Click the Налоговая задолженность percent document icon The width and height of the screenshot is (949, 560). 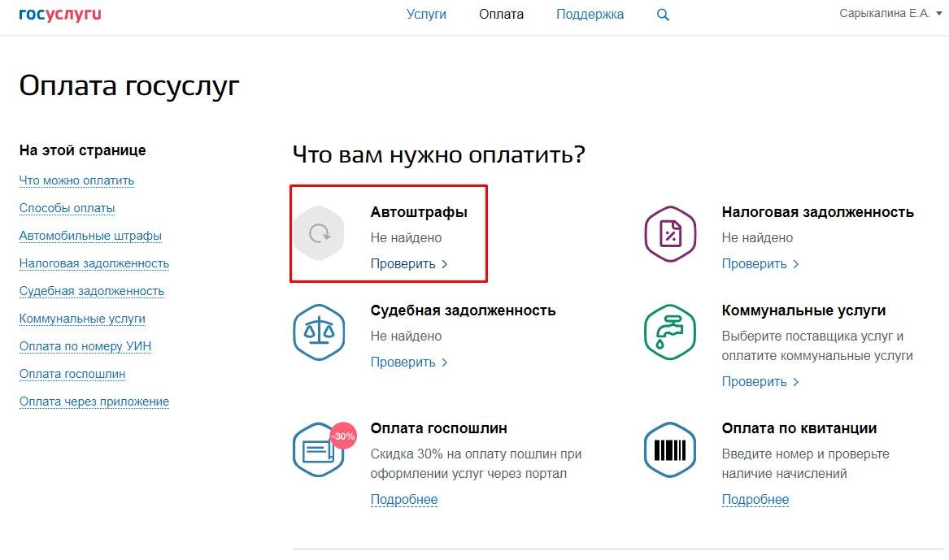pos(670,234)
